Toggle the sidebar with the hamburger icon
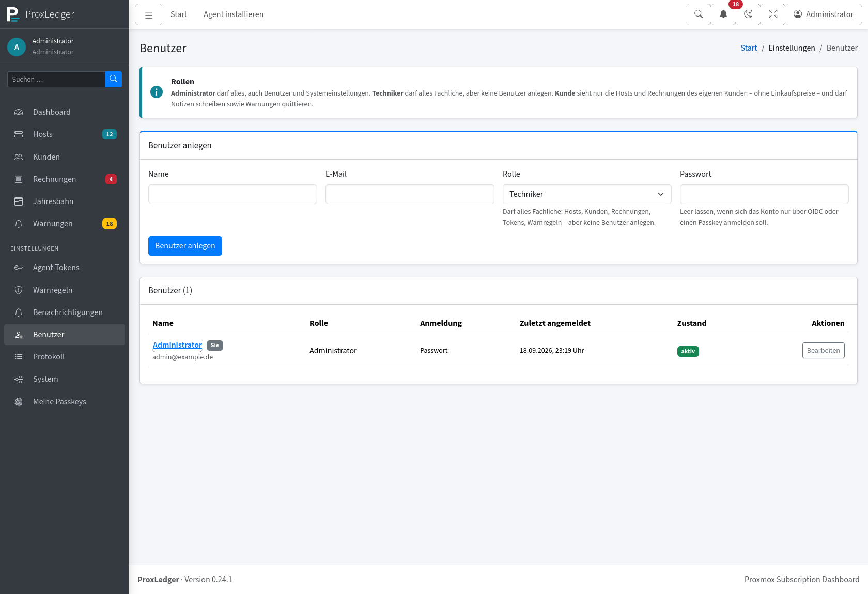868x594 pixels. (149, 14)
